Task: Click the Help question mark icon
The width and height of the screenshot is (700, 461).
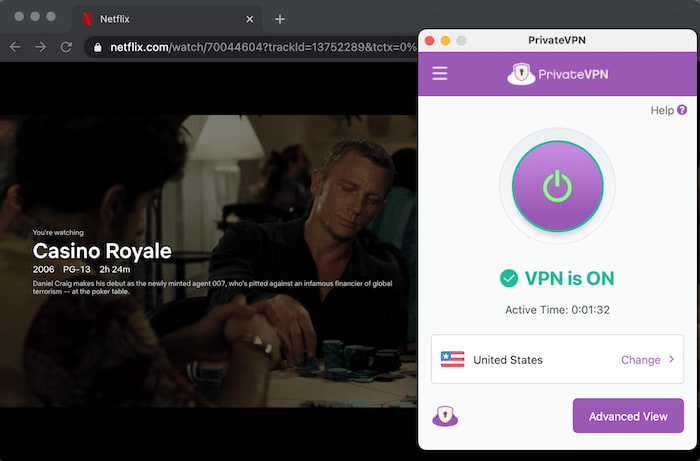Action: (682, 110)
